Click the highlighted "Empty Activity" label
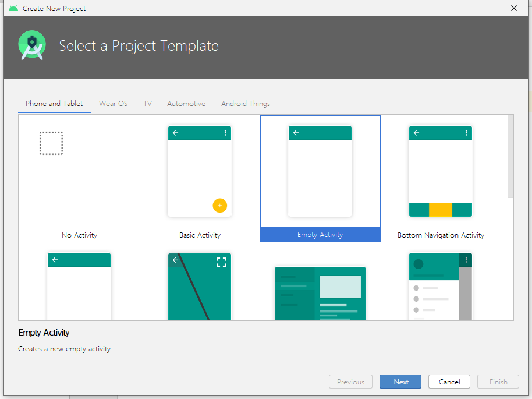532x399 pixels. tap(320, 235)
